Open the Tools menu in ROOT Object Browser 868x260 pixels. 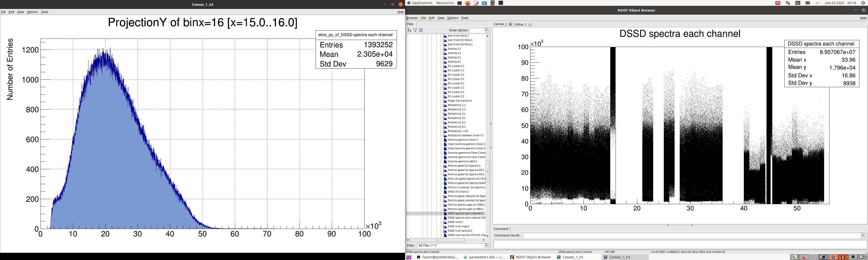(x=465, y=18)
